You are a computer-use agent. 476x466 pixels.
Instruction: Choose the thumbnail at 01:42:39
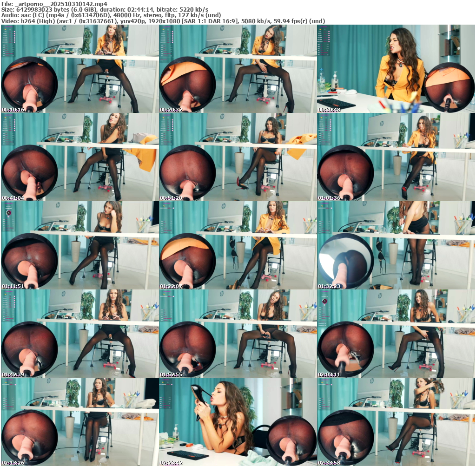click(80, 334)
